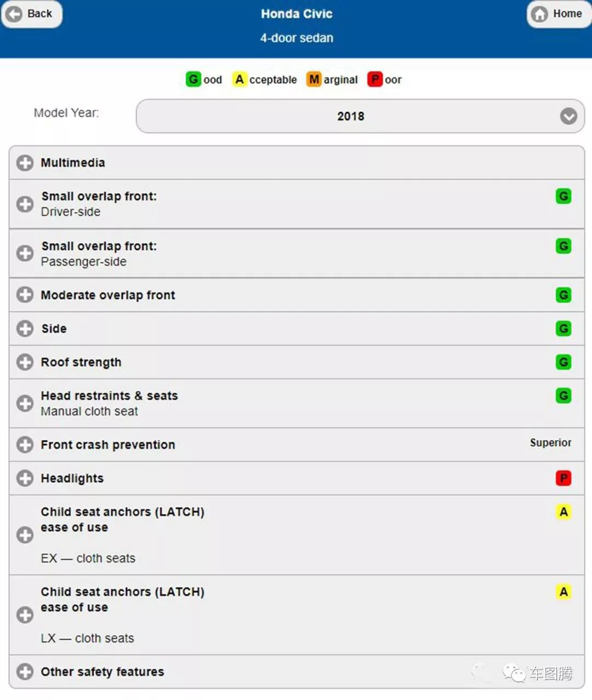Click the green G badge for Side rating
The image size is (592, 700).
563,329
